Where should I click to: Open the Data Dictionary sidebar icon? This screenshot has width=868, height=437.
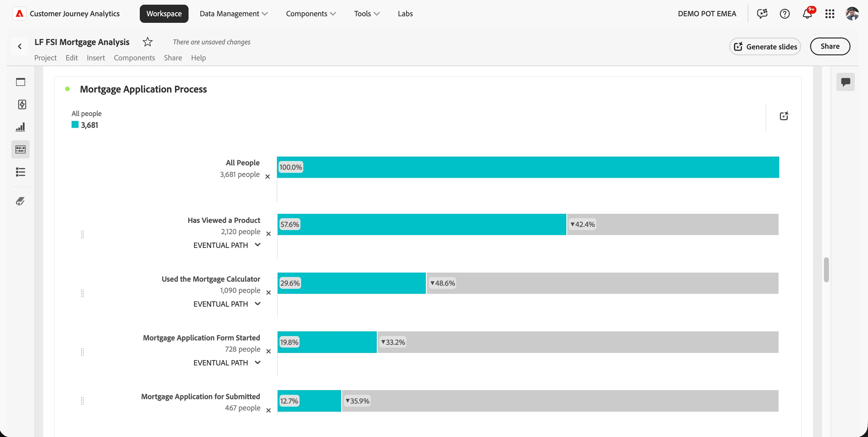20,202
